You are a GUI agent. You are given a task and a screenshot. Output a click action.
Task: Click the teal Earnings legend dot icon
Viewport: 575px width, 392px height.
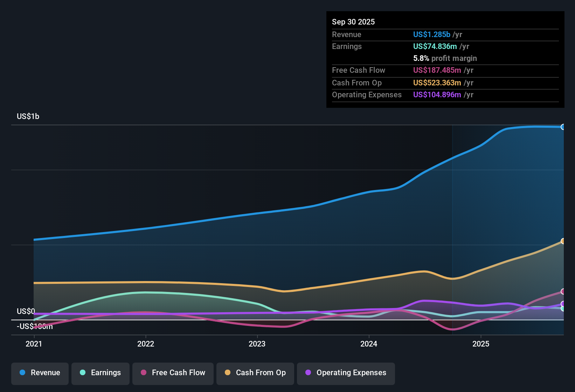click(x=82, y=373)
